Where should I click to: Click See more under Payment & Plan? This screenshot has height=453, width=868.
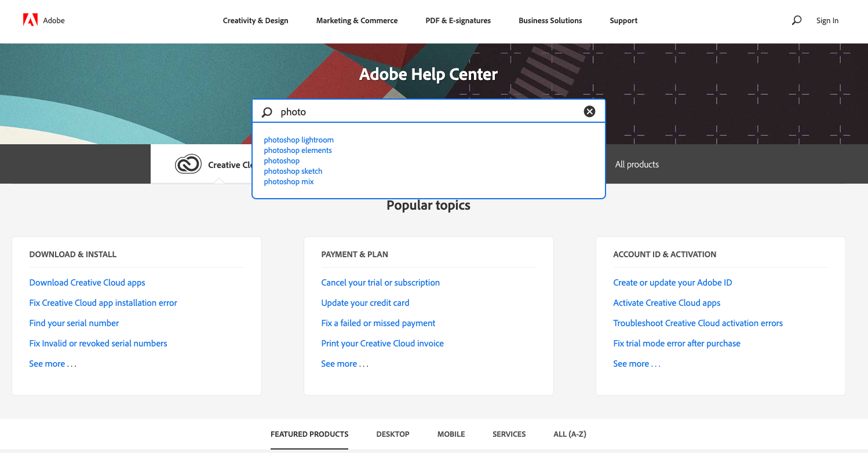tap(345, 364)
